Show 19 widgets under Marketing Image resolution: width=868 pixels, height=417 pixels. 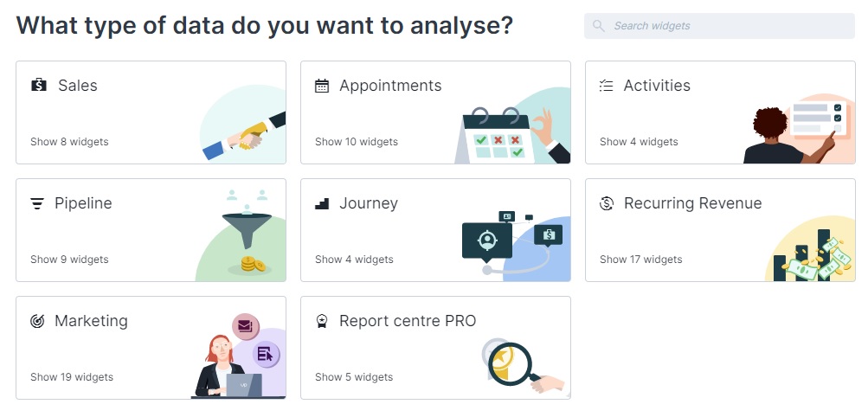pyautogui.click(x=72, y=377)
